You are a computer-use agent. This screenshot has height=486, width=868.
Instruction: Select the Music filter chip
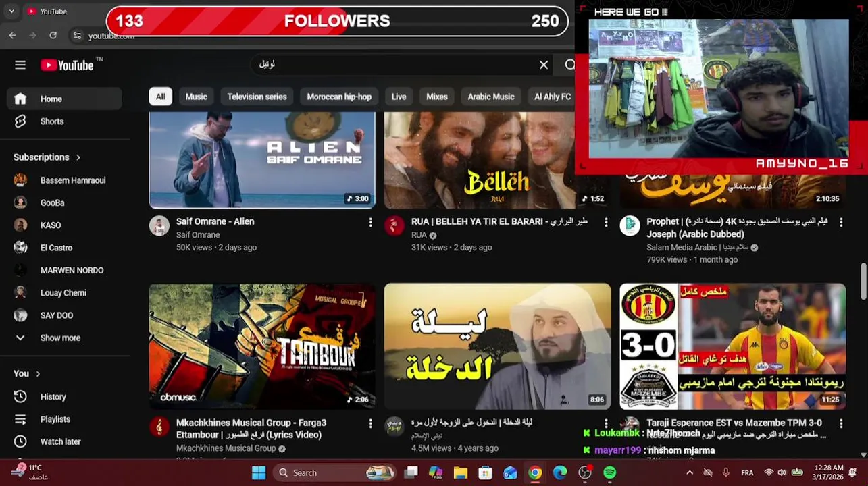pos(197,97)
